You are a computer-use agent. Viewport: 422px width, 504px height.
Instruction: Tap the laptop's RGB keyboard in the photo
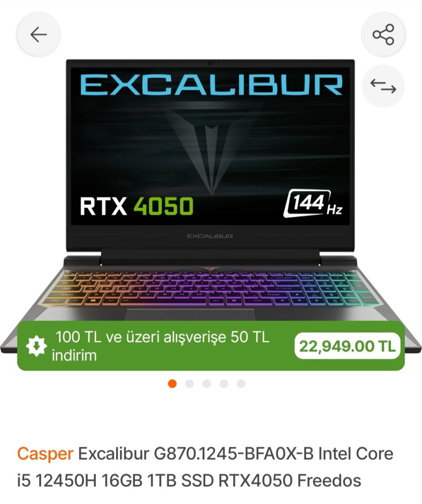click(210, 288)
